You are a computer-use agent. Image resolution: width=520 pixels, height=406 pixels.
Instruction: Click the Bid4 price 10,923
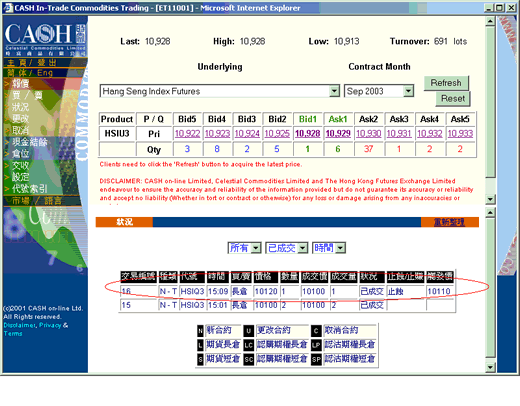click(x=217, y=134)
